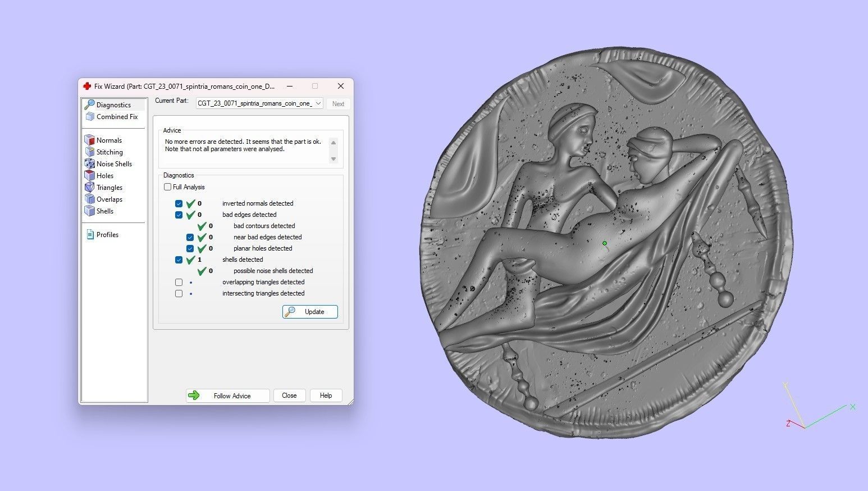Click the green marker point on the coin model

coord(605,243)
